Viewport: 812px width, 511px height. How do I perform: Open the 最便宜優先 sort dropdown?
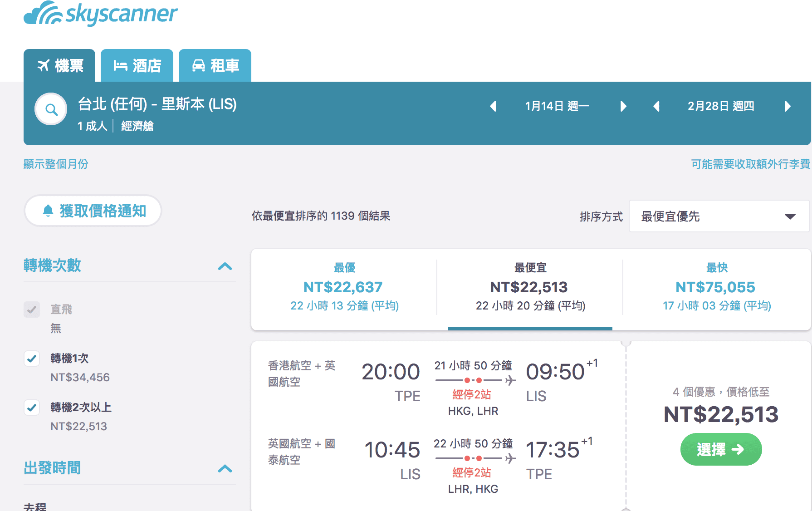(719, 216)
